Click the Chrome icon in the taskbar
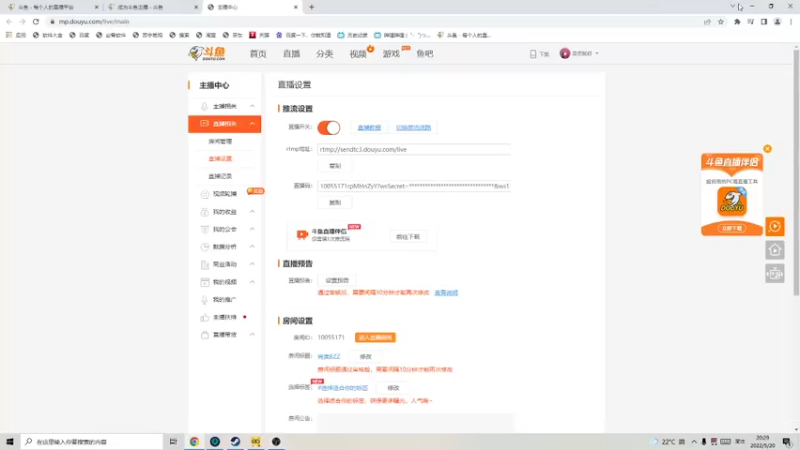The width and height of the screenshot is (800, 450). (194, 441)
